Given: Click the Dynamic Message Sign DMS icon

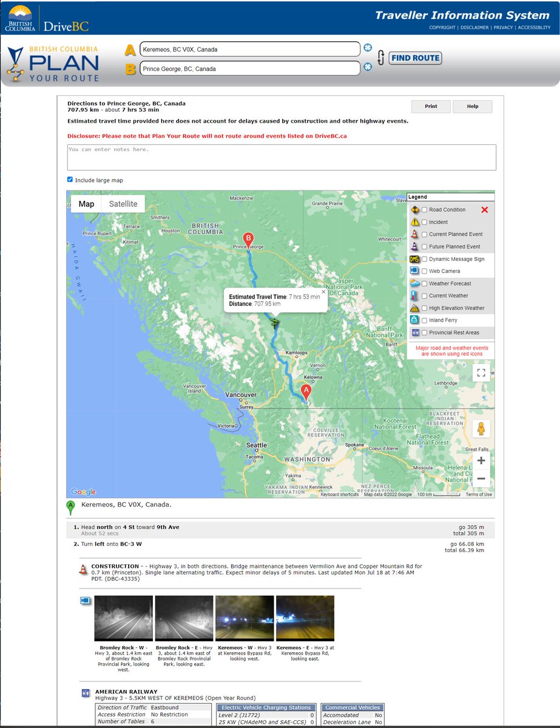Looking at the screenshot, I should (415, 259).
